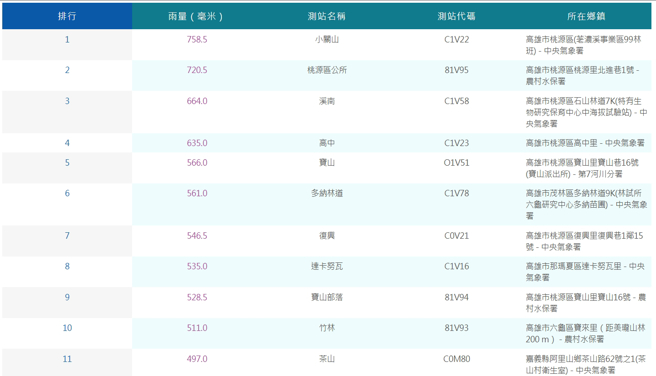Select station code C1V78
656x376 pixels.
456,193
